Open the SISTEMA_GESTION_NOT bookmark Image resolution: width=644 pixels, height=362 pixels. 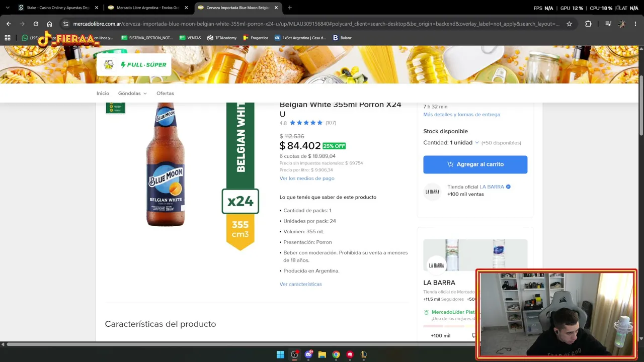[147, 38]
